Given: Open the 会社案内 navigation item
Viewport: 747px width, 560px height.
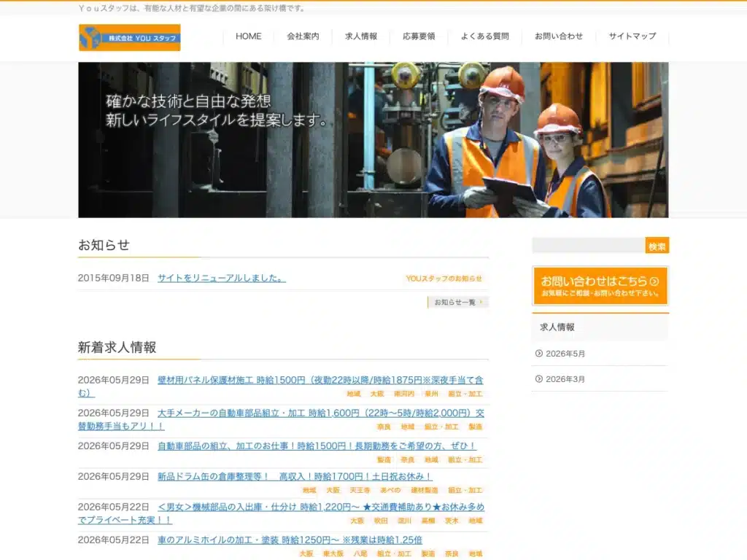Looking at the screenshot, I should coord(303,36).
